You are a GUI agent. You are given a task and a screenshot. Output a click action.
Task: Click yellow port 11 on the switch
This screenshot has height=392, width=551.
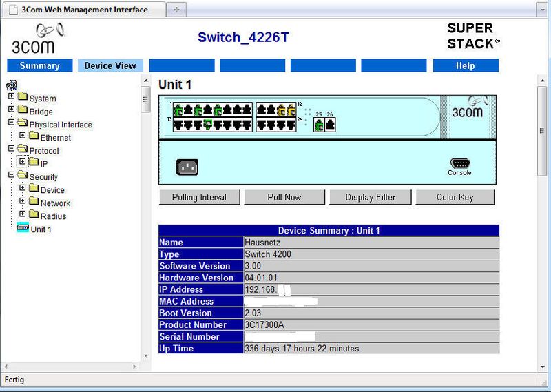click(x=282, y=110)
